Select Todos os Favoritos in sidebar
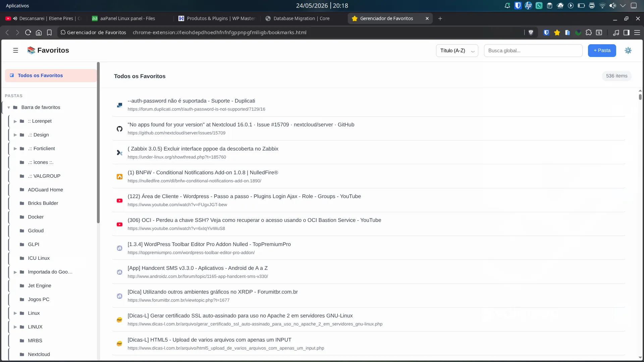644x362 pixels. point(51,76)
